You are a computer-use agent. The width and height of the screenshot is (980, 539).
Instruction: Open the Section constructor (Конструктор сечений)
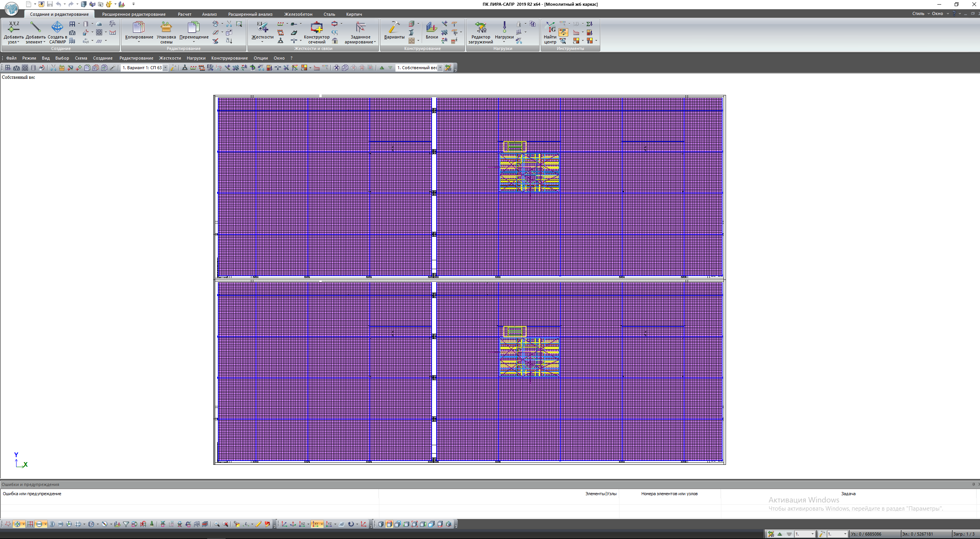click(316, 28)
